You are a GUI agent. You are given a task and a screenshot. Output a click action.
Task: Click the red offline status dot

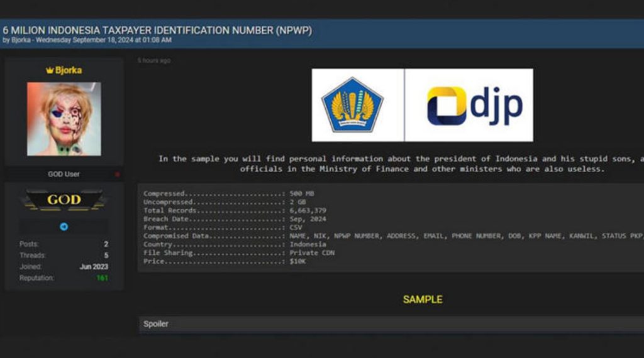(x=118, y=174)
